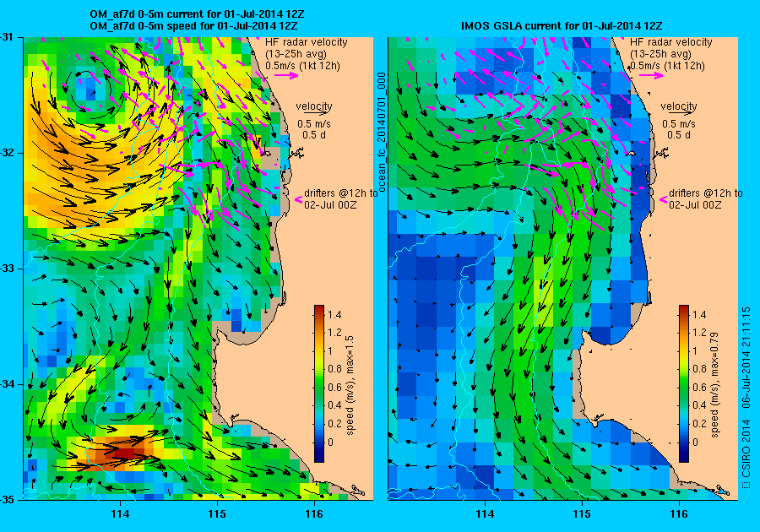The height and width of the screenshot is (532, 760).
Task: Click the 0.4 tick on left colorbar
Action: (x=334, y=405)
